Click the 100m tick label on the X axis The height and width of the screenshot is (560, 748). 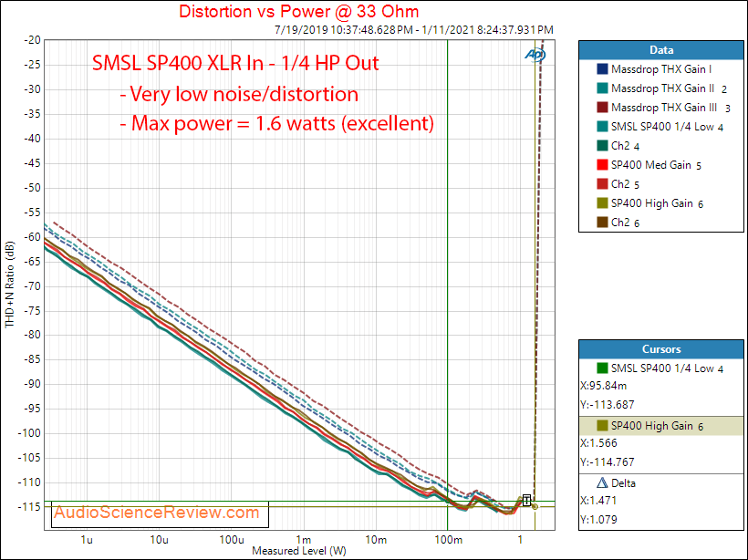pyautogui.click(x=448, y=540)
